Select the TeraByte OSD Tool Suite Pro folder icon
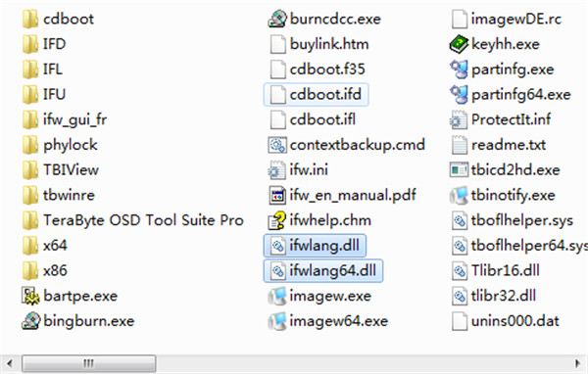Screen dimensions: 588x374 coord(30,220)
